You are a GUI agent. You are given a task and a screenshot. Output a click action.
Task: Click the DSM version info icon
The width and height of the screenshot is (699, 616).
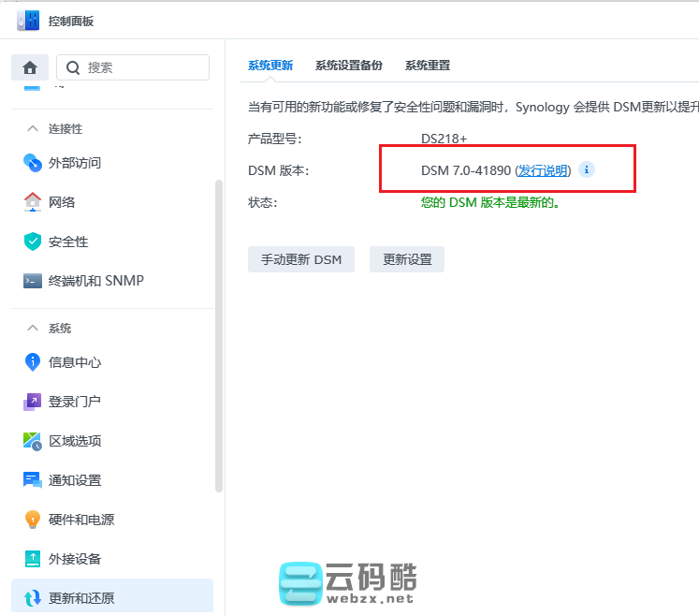[587, 169]
